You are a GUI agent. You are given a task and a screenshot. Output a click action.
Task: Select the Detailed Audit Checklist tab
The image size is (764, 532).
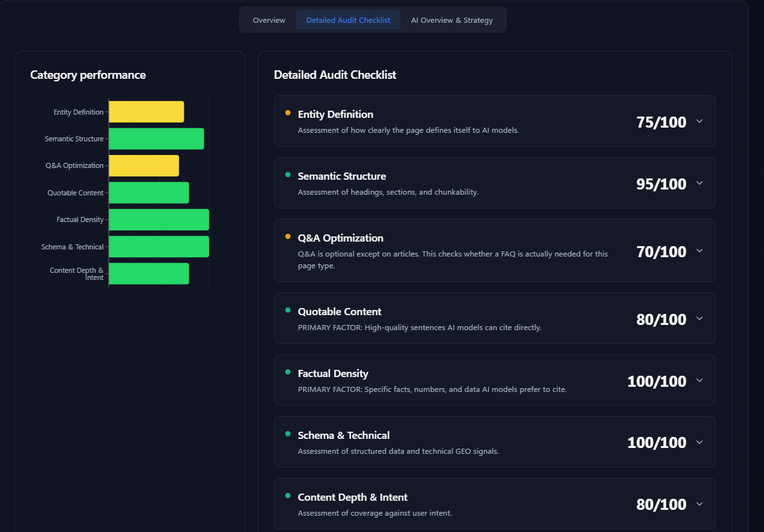tap(348, 20)
